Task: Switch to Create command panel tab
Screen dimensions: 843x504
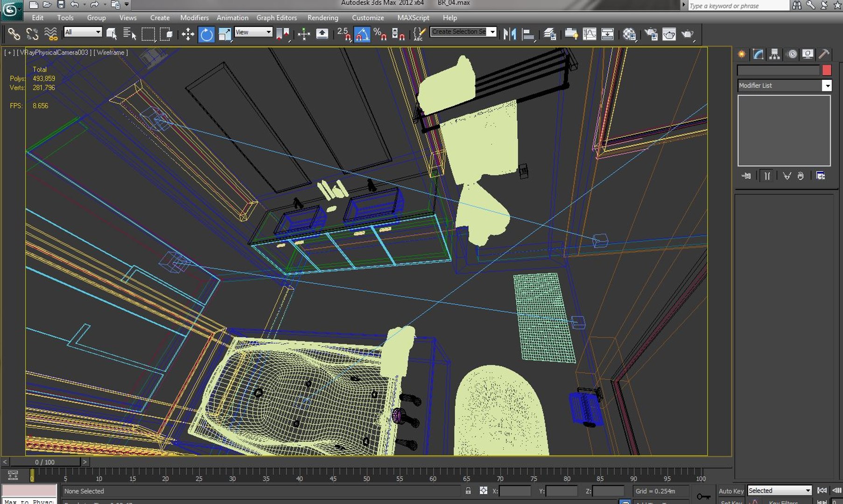Action: [x=742, y=54]
